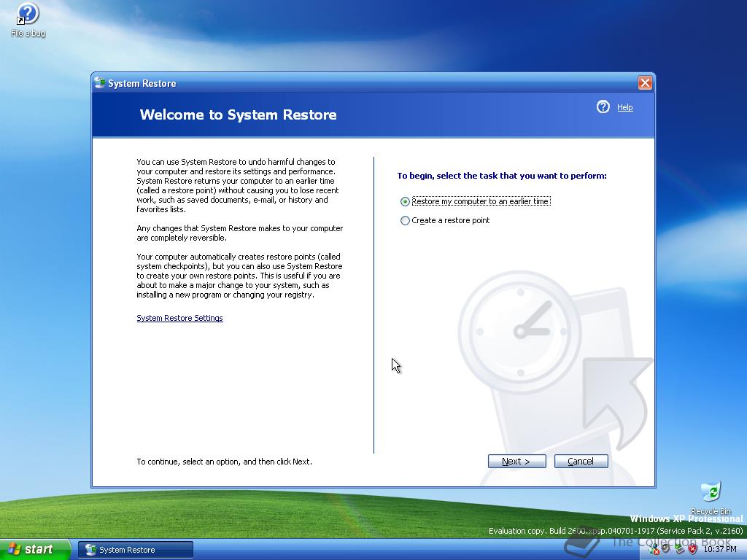Click the System Restore taskbar button
Viewport: 747px width, 560px height.
tap(136, 550)
